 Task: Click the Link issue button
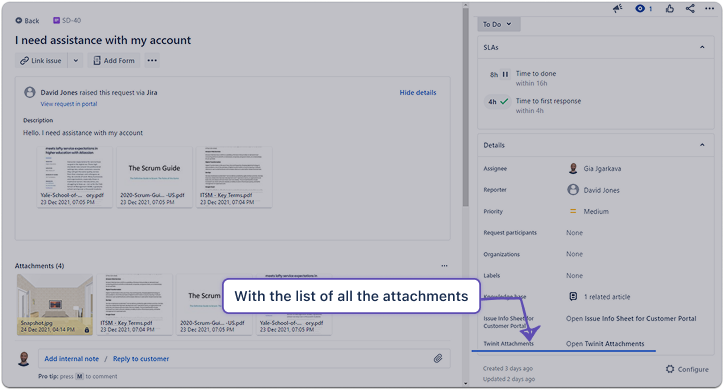pos(41,60)
